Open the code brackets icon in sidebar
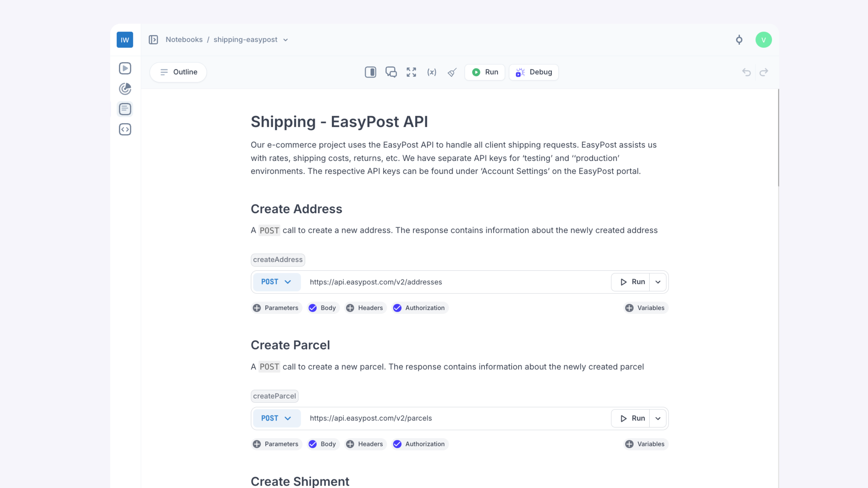Screen dimensions: 868x488 tap(125, 129)
